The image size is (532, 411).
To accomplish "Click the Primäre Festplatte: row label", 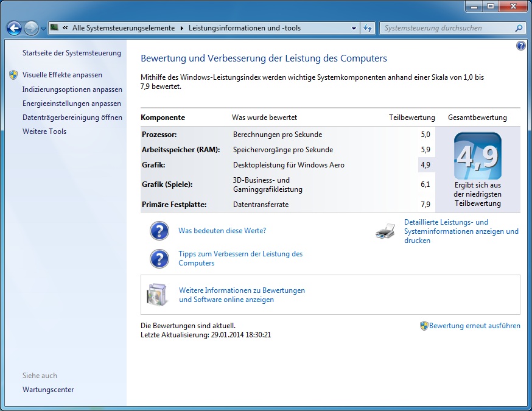I will (174, 205).
